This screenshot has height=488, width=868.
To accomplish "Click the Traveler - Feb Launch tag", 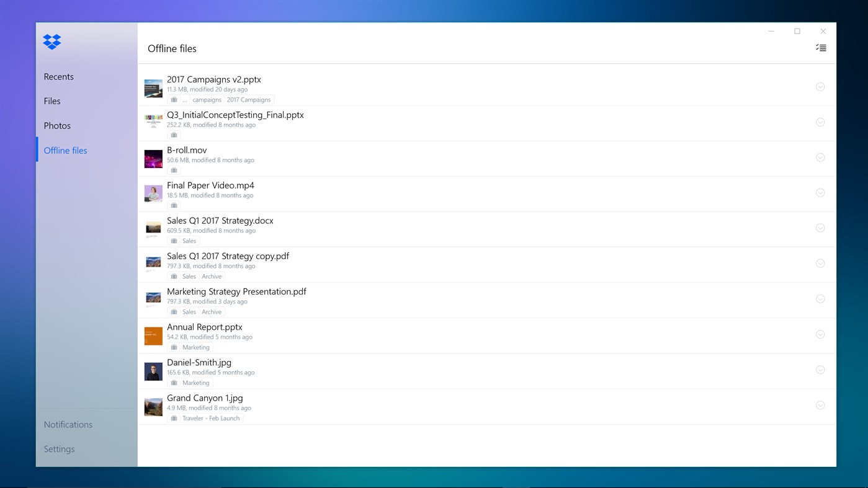I will tap(211, 418).
